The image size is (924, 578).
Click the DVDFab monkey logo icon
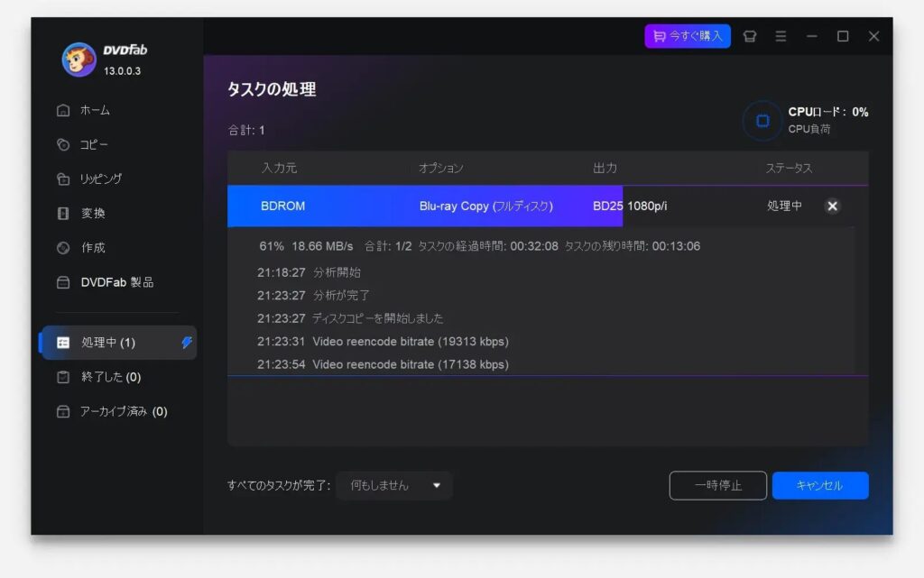[x=79, y=60]
